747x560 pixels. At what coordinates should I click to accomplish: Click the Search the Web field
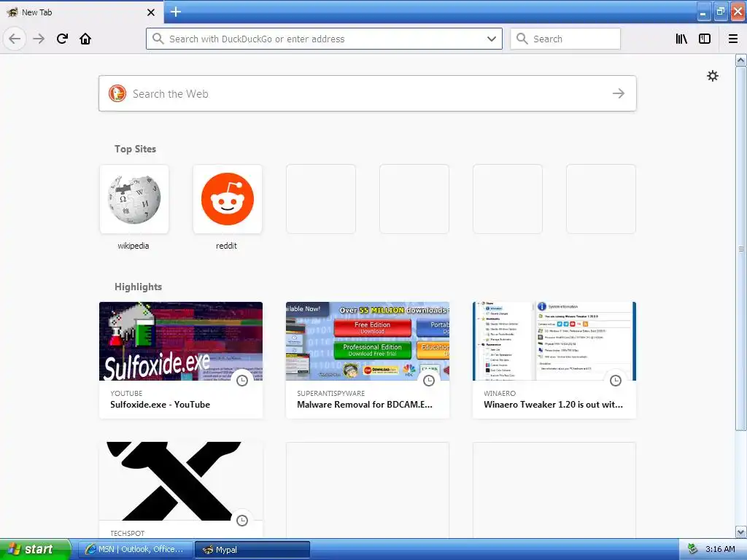pyautogui.click(x=368, y=93)
